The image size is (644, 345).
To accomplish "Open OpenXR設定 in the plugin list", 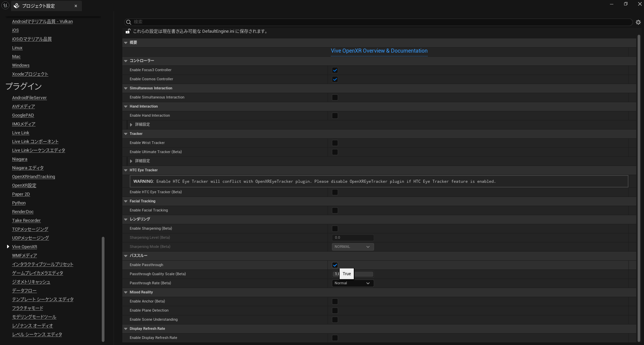I will point(24,185).
